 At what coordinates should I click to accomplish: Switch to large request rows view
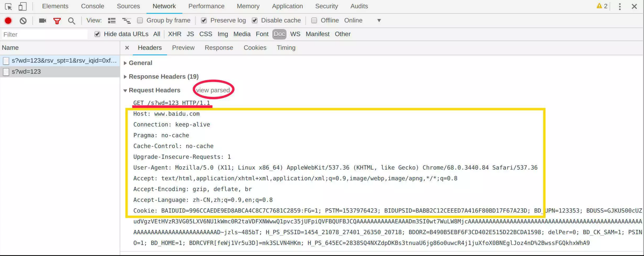[x=111, y=20]
